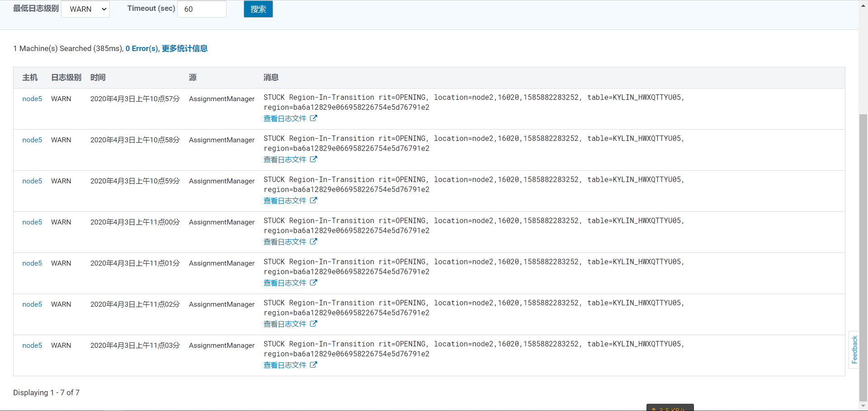The image size is (868, 411).
Task: View 查看日志文件 for the 11点03分 entry
Action: point(285,365)
